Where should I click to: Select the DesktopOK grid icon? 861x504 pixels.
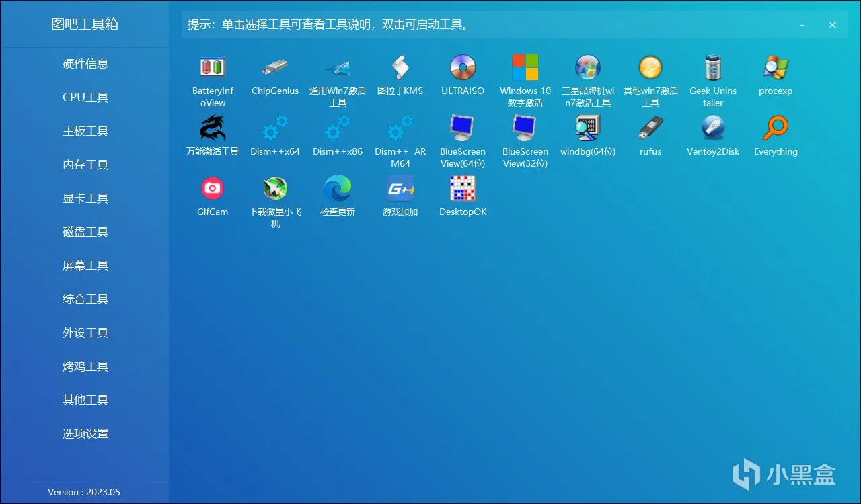[x=463, y=188]
